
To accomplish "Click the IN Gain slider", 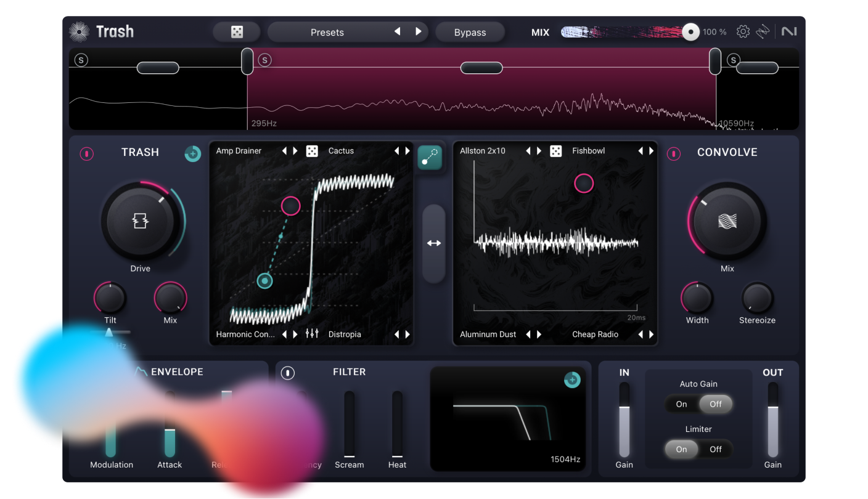I will tap(624, 420).
